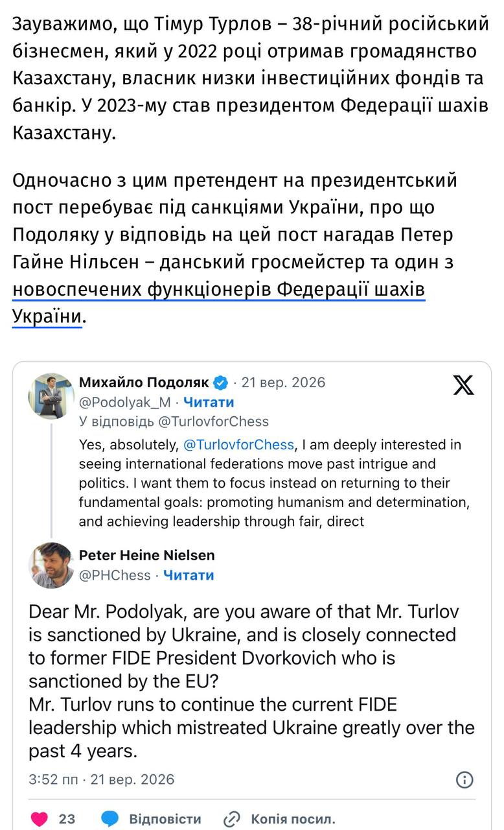Open Peter Heine Nielsen's profile avatar
Image resolution: width=504 pixels, height=830 pixels.
[51, 565]
